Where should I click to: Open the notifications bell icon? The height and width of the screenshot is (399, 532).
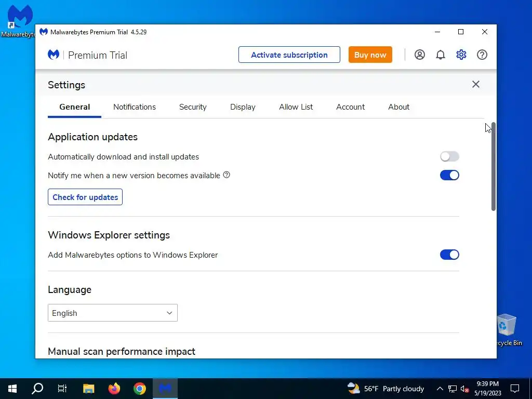pyautogui.click(x=441, y=55)
